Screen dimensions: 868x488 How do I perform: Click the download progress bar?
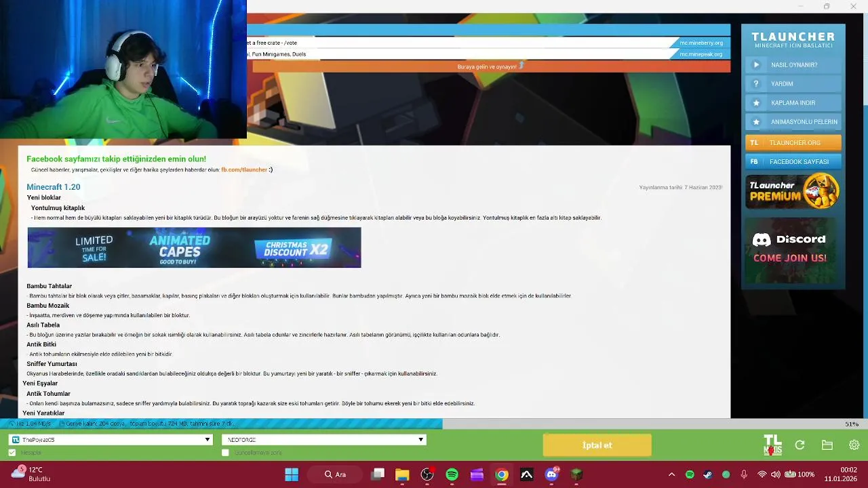(434, 424)
